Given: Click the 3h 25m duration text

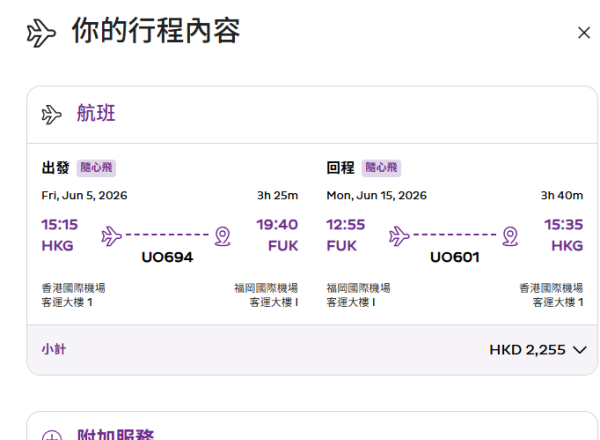Looking at the screenshot, I should coord(277,196).
